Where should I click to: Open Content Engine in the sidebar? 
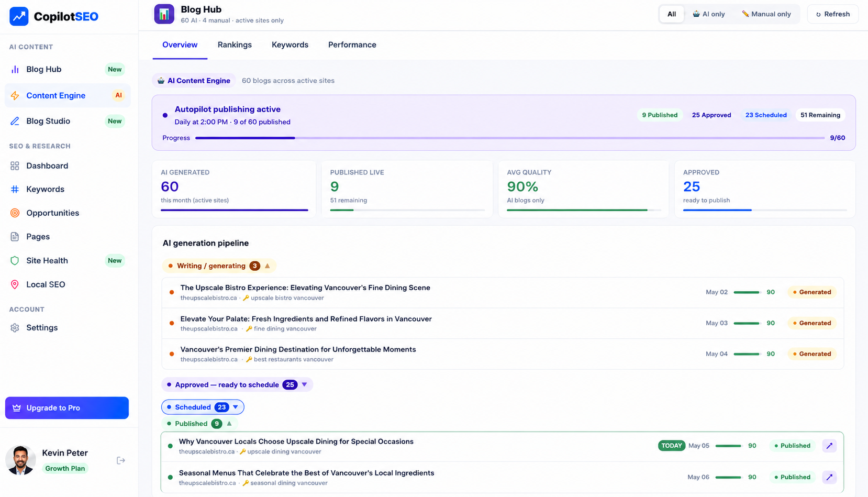pyautogui.click(x=68, y=95)
